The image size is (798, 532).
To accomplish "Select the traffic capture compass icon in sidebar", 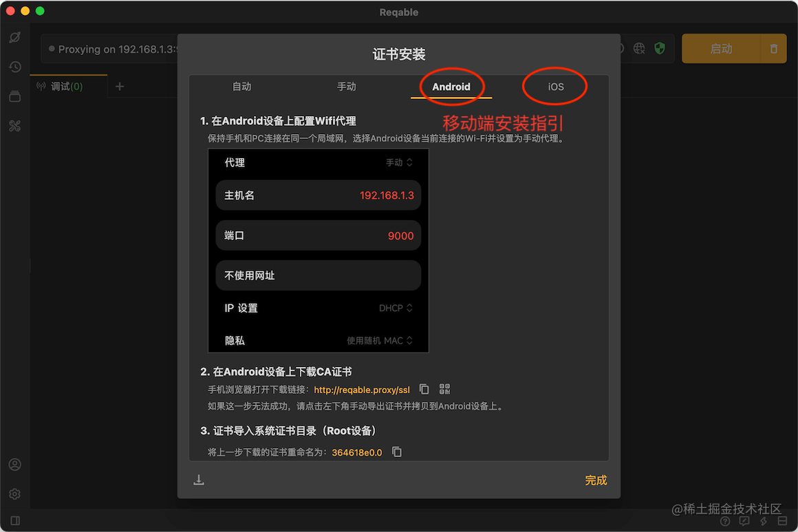I will (15, 37).
